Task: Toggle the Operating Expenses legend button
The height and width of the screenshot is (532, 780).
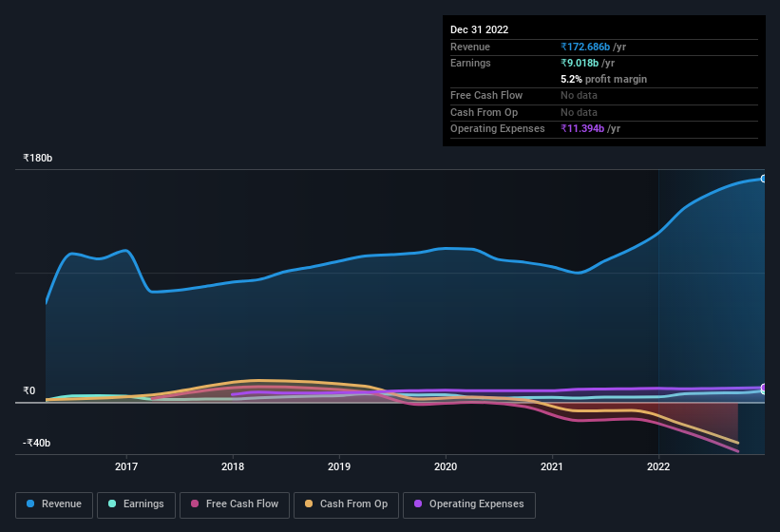Action: tap(468, 504)
